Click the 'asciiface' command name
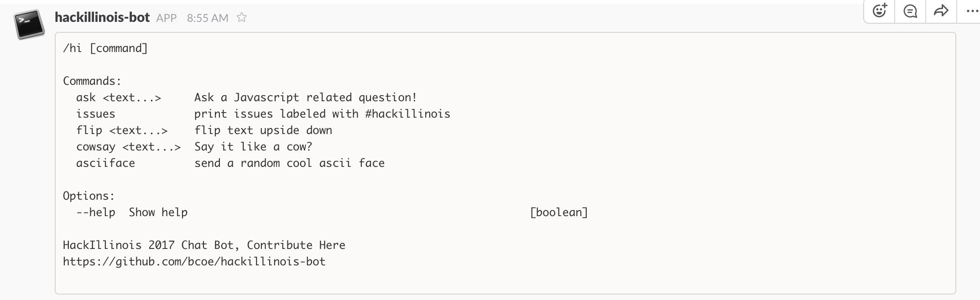 105,163
